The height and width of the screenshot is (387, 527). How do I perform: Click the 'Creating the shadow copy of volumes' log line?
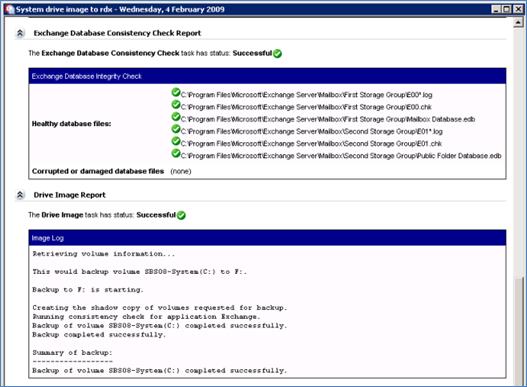[x=160, y=308]
